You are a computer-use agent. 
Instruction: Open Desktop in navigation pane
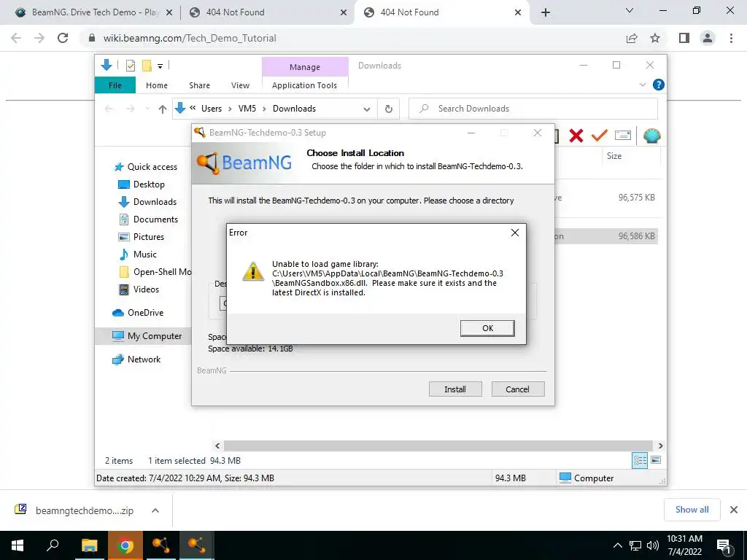(141, 184)
